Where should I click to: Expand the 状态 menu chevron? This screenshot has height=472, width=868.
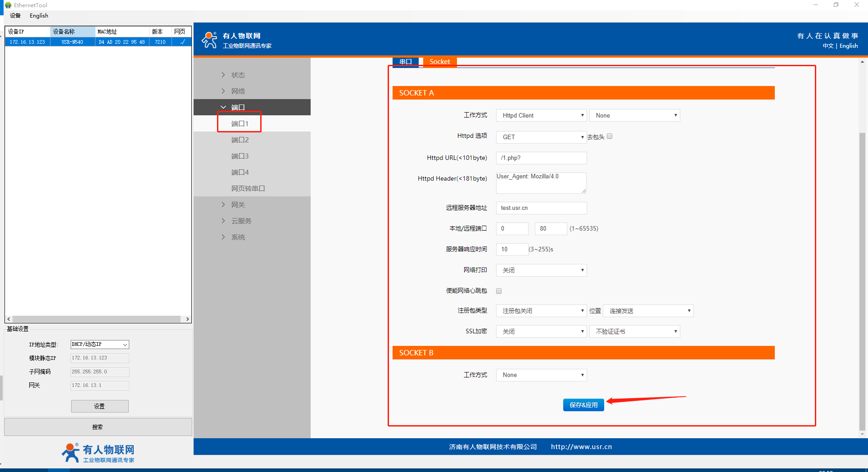223,75
